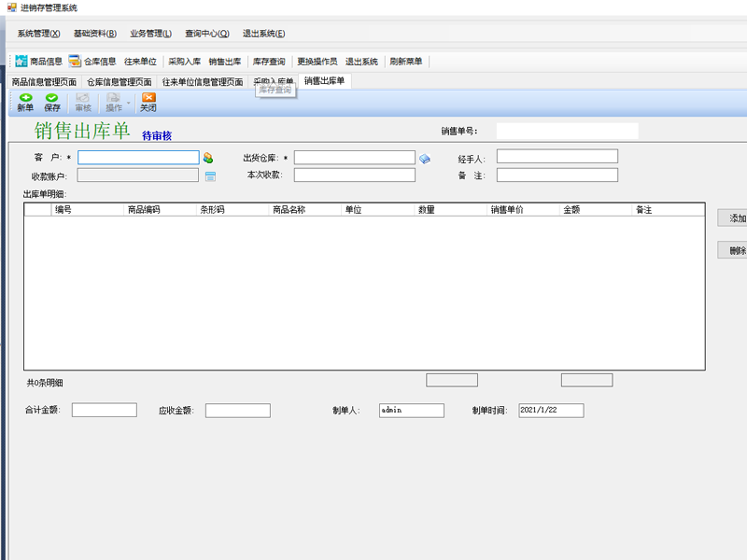The image size is (747, 560).
Task: Click the 本次收款 input field
Action: 355,175
